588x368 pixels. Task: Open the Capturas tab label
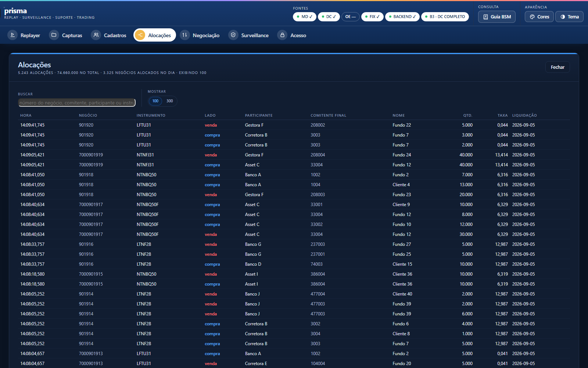[x=72, y=35]
